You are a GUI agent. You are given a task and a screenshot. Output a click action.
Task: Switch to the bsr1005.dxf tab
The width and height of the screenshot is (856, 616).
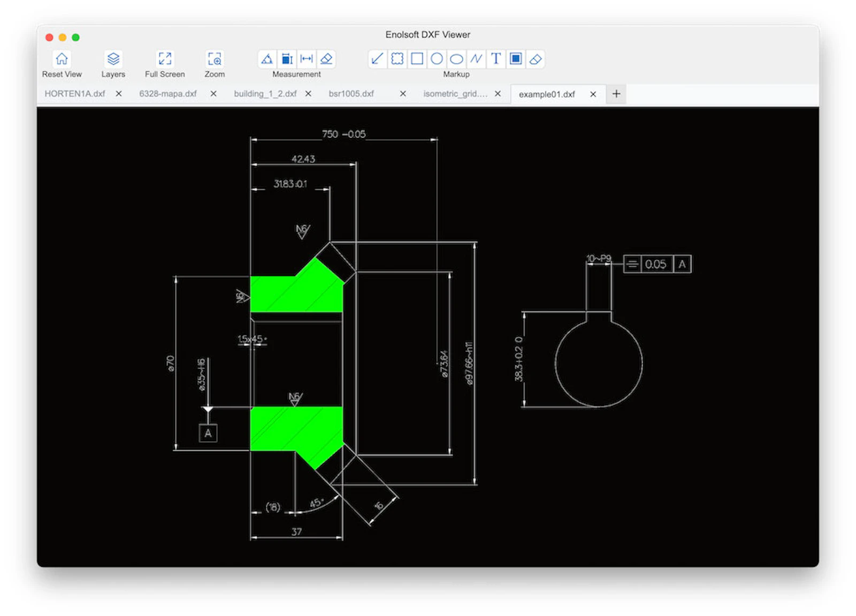coord(353,94)
